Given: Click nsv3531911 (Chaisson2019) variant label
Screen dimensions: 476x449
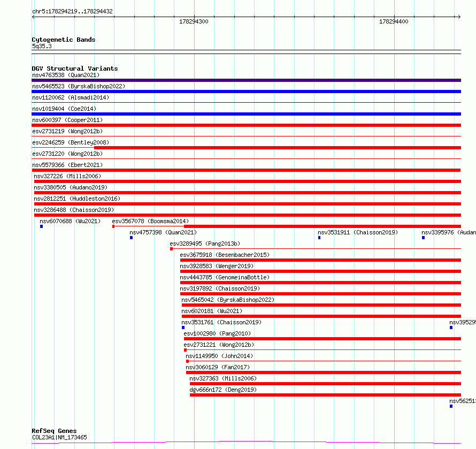Looking at the screenshot, I should 358,232.
